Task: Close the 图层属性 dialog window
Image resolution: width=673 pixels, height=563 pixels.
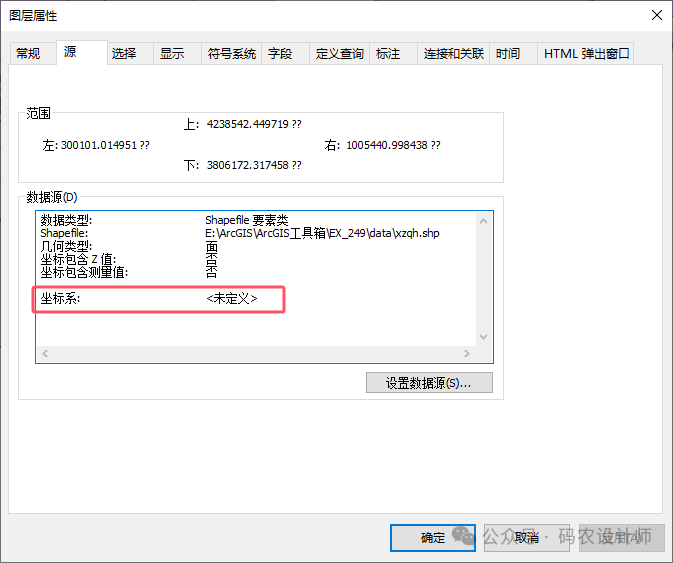Action: [655, 15]
